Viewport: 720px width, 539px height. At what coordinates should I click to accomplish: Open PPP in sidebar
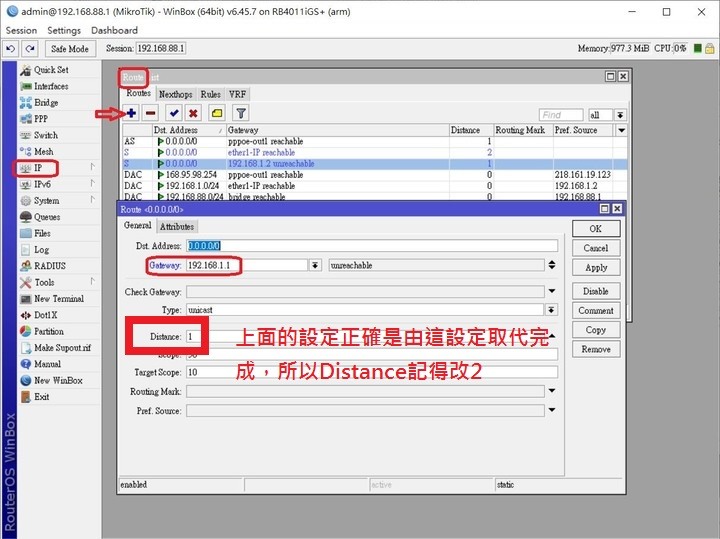click(41, 119)
